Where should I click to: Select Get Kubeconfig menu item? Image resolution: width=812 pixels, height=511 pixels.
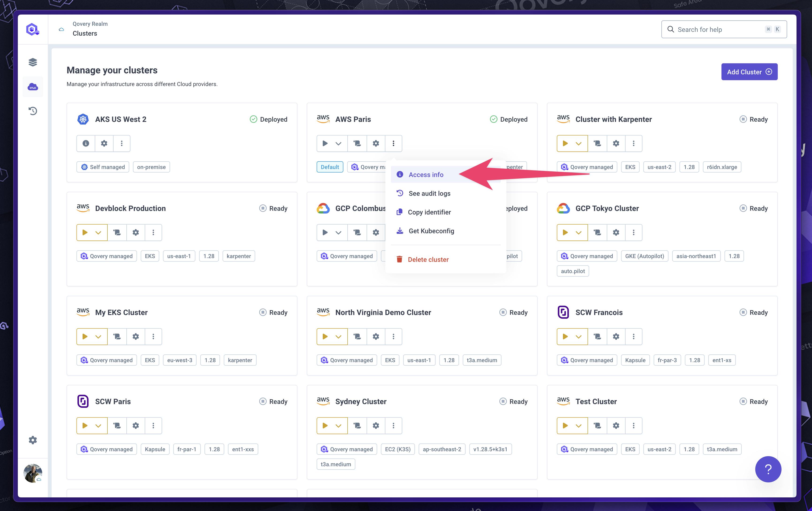point(446,231)
